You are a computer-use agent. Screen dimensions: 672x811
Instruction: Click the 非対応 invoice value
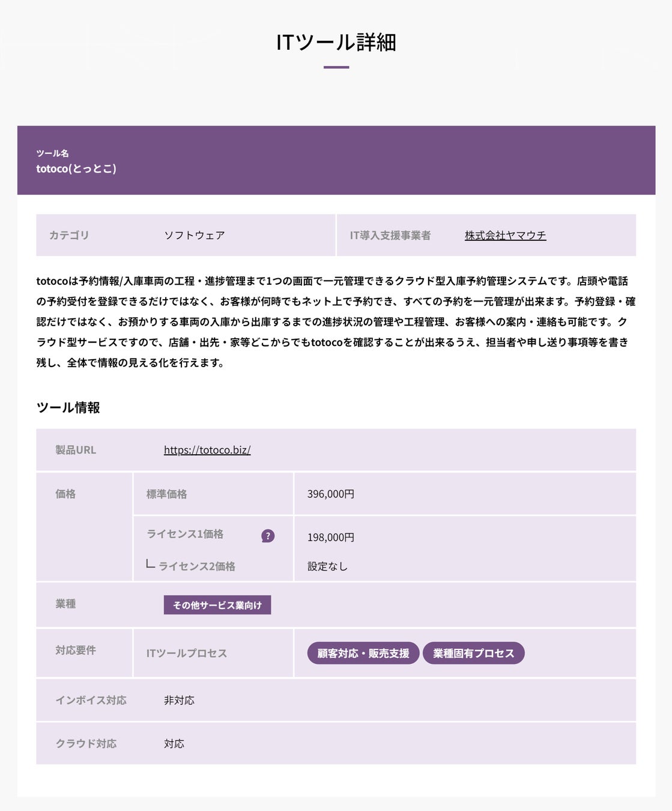[179, 700]
